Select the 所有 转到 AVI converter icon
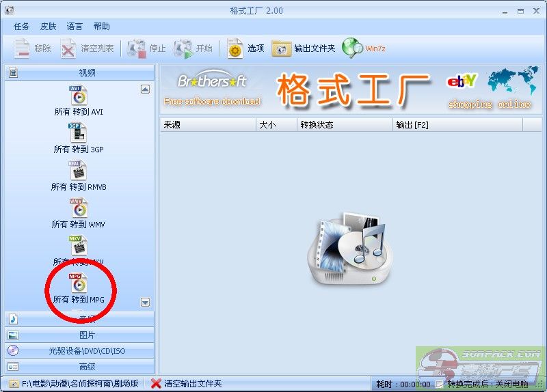This screenshot has width=547, height=392. tap(79, 96)
